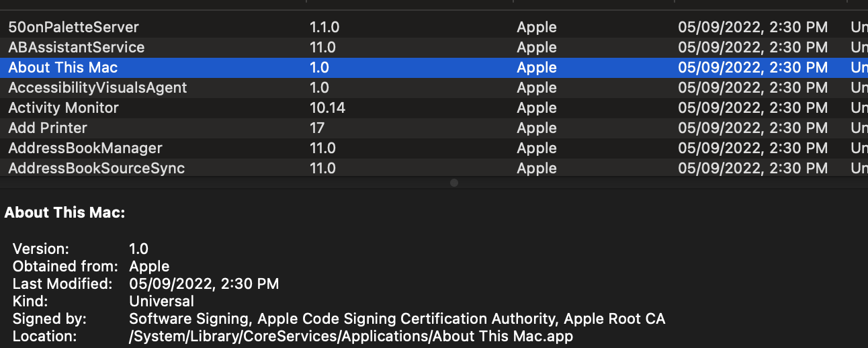The width and height of the screenshot is (868, 348).
Task: Choose the Add Printer row
Action: pos(48,128)
